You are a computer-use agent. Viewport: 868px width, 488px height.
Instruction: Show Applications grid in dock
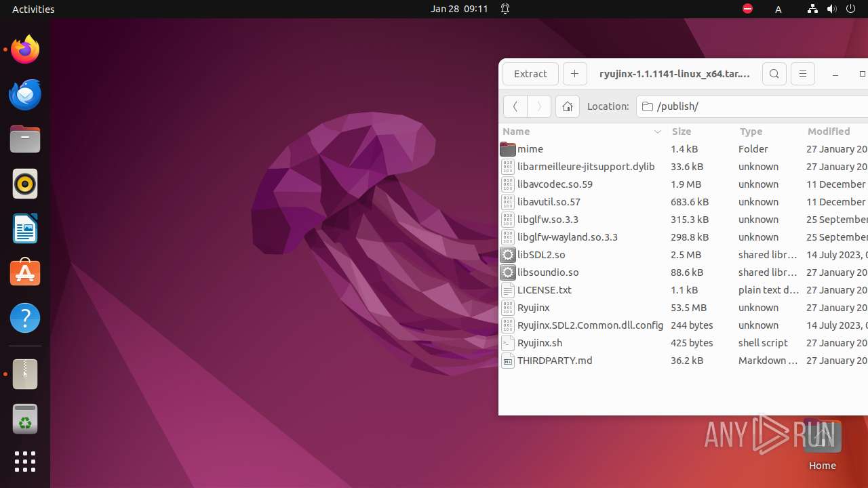click(x=25, y=462)
